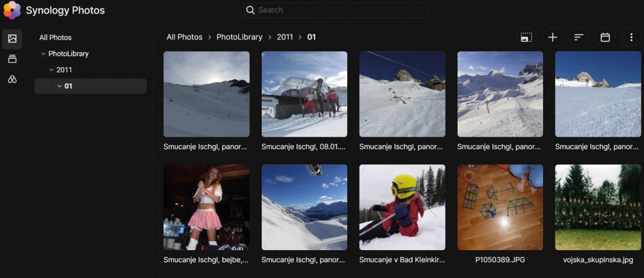Screen dimensions: 644x278
Task: Go to All Photos breadcrumb
Action: tap(185, 37)
